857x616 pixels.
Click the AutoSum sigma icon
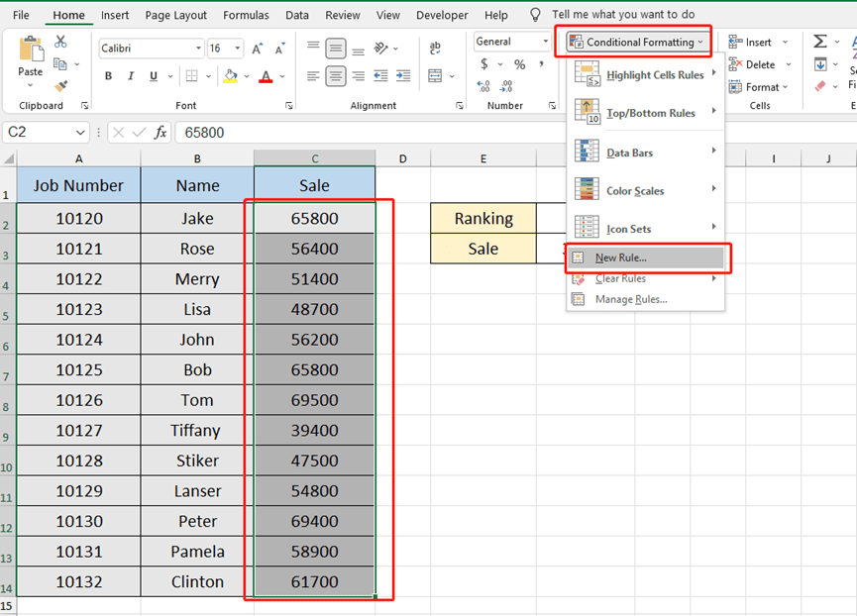[x=819, y=42]
